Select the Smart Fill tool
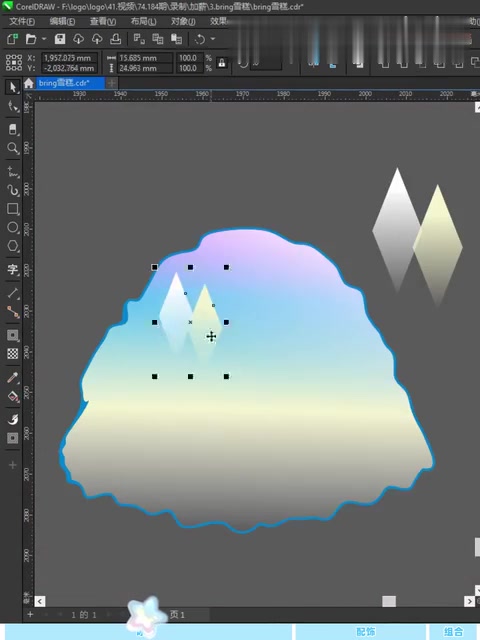Viewport: 480px width, 640px height. coord(12,419)
